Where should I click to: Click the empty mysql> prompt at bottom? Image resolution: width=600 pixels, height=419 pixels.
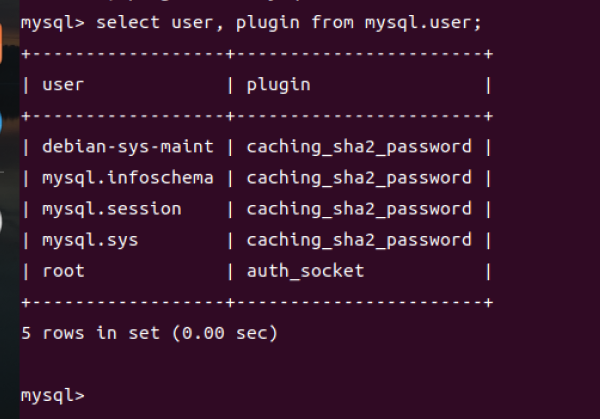(x=52, y=394)
